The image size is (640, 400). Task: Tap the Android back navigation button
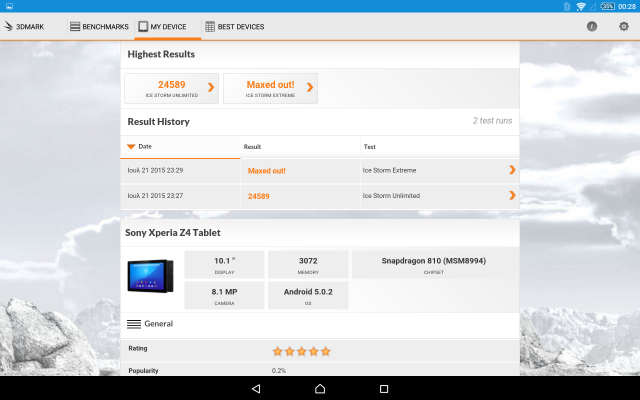point(256,389)
